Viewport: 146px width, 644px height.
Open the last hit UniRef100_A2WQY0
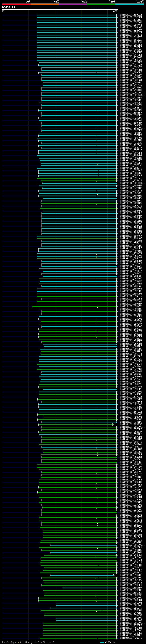[x=131, y=638]
